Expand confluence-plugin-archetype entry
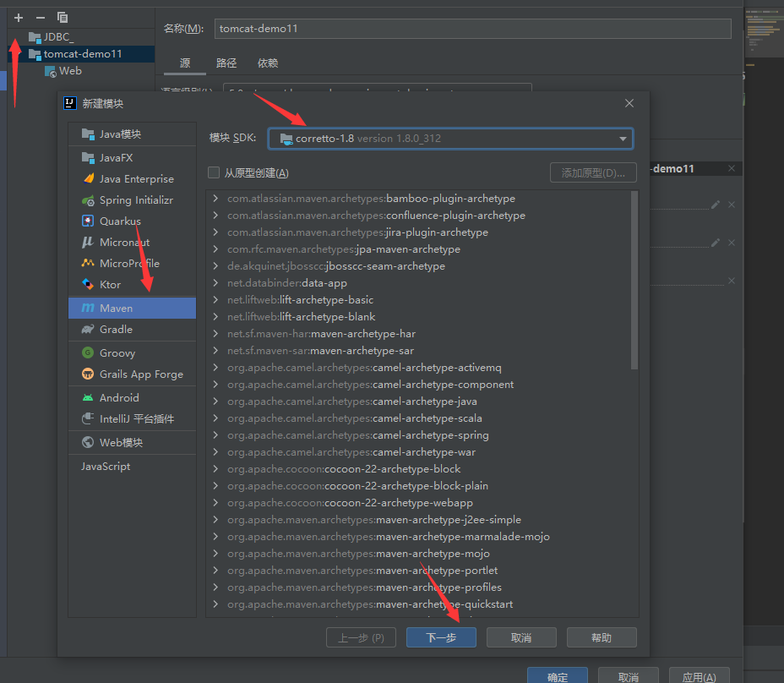The width and height of the screenshot is (784, 683). click(x=215, y=216)
